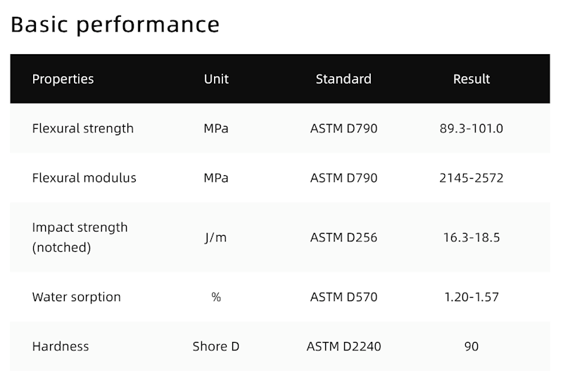The image size is (563, 392).
Task: Select the 2145-2572 result value
Action: pyautogui.click(x=472, y=177)
